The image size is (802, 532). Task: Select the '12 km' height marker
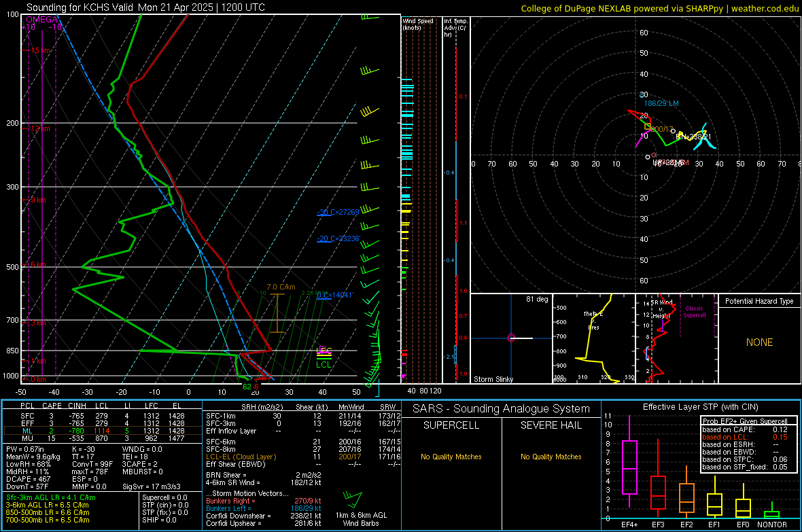coord(40,128)
